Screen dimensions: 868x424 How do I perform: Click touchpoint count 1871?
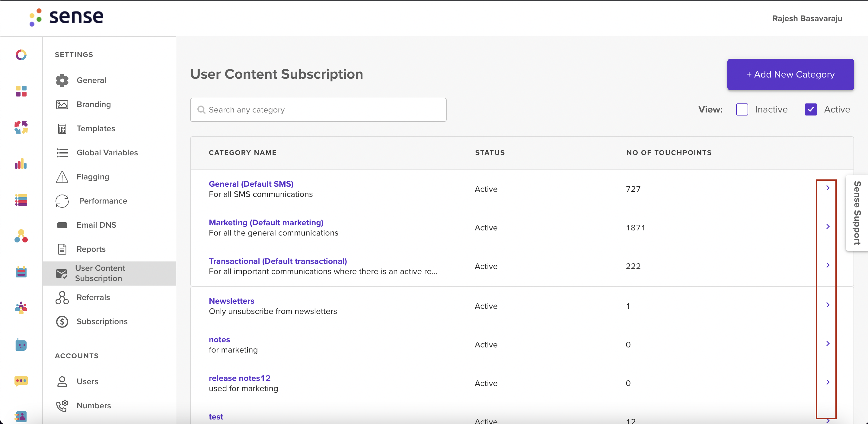click(x=636, y=228)
